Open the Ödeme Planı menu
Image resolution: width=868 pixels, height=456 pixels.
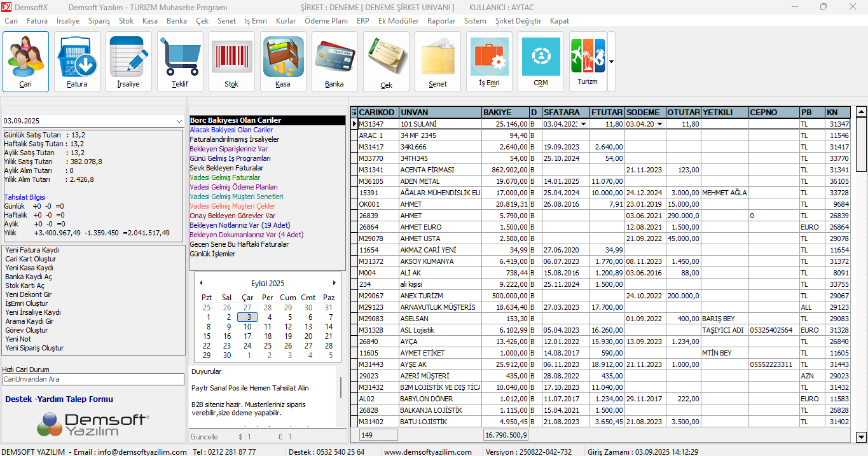pos(326,21)
